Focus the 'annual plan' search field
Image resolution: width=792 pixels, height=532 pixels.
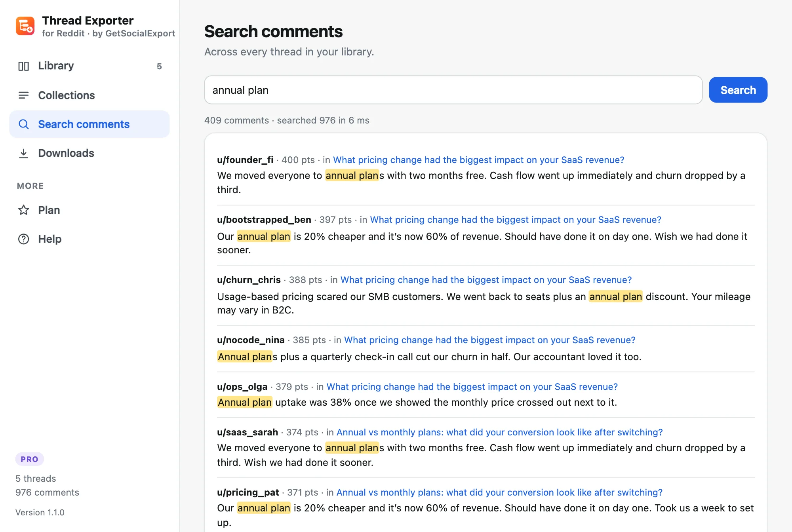pyautogui.click(x=453, y=90)
